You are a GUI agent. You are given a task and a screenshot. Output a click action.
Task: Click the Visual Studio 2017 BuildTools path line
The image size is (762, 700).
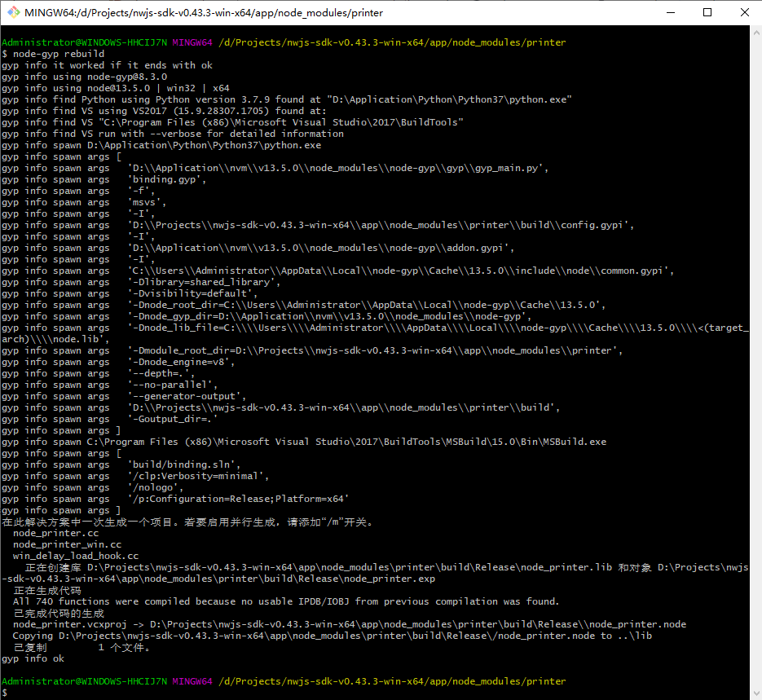pos(232,122)
